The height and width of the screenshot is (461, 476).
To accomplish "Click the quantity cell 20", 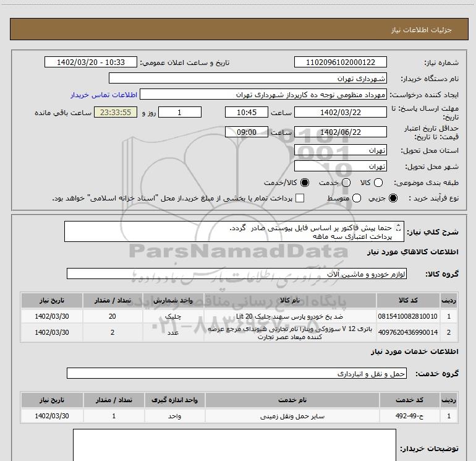I will [x=113, y=316].
